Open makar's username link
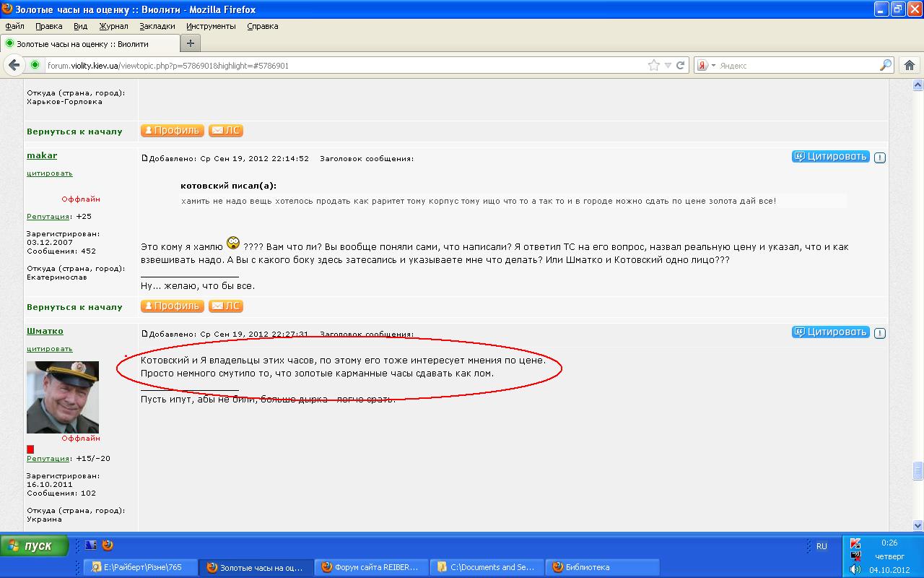 [42, 155]
